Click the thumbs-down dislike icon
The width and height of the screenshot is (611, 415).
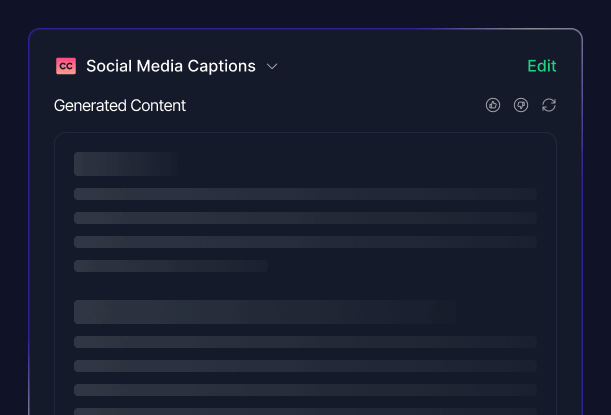[x=521, y=105]
